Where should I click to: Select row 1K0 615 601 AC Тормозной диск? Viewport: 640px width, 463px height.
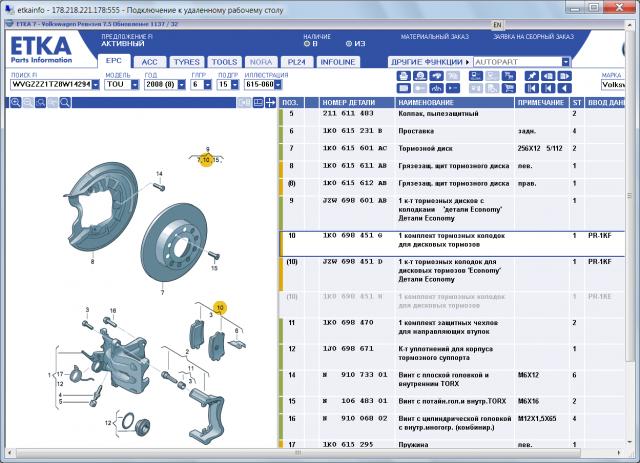(452, 149)
